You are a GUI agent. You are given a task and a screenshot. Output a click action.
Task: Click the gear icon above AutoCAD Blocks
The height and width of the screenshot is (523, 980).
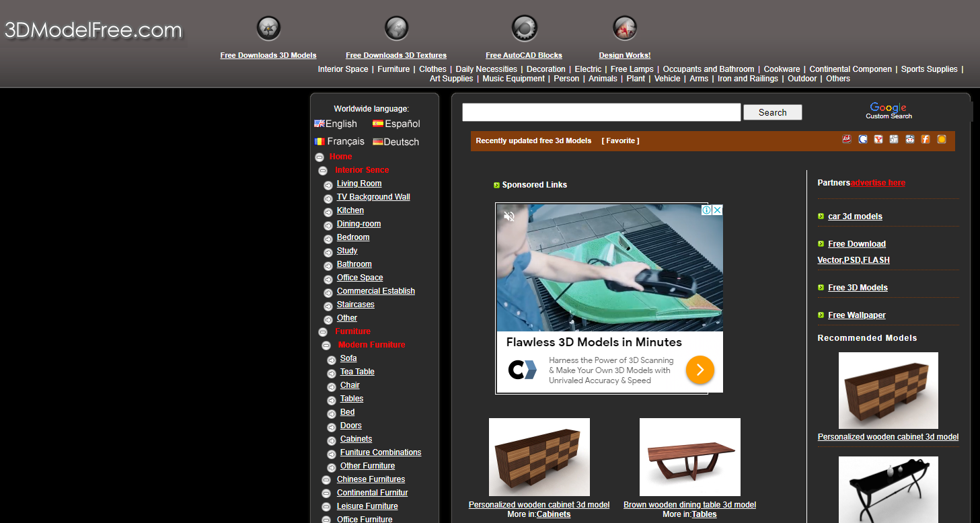coord(524,28)
